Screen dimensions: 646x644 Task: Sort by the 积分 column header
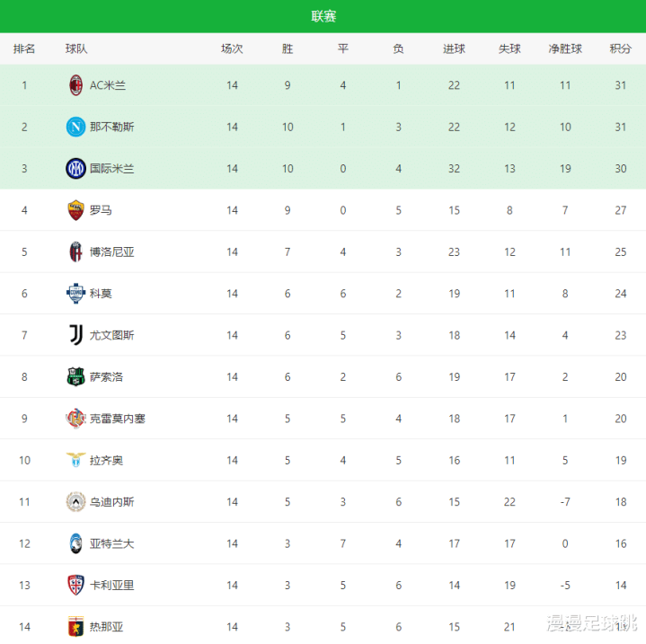click(x=620, y=49)
